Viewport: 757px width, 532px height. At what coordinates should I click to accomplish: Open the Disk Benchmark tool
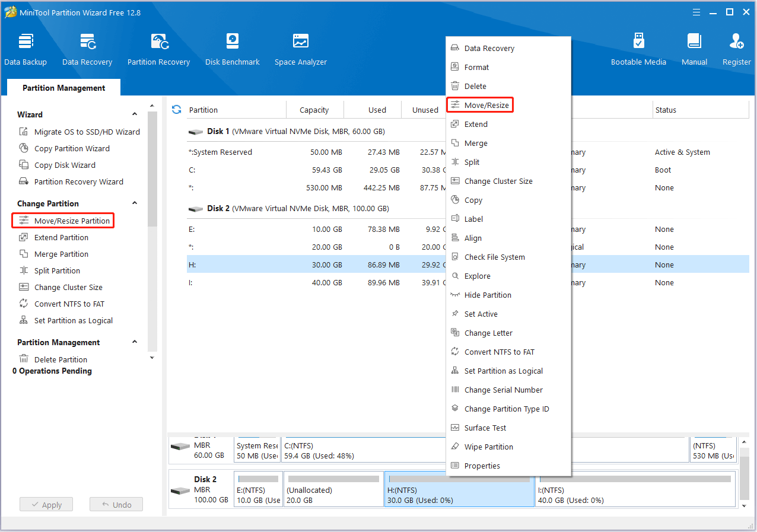click(233, 49)
